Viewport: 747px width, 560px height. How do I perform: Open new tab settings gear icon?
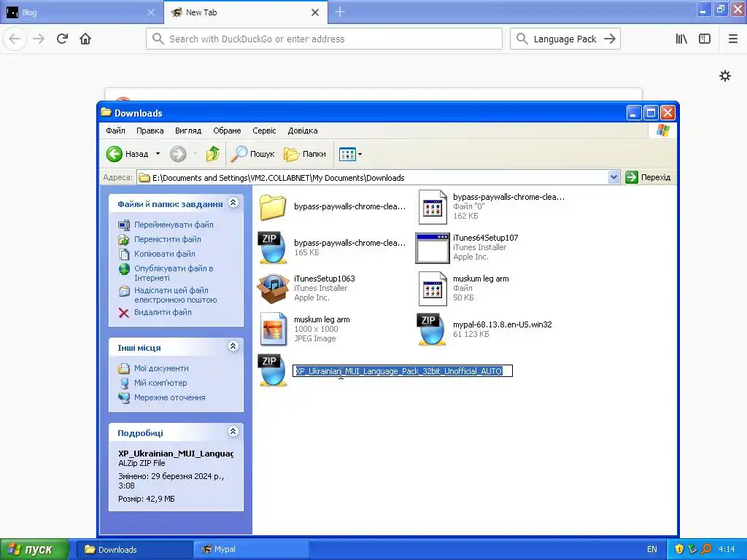coord(725,76)
